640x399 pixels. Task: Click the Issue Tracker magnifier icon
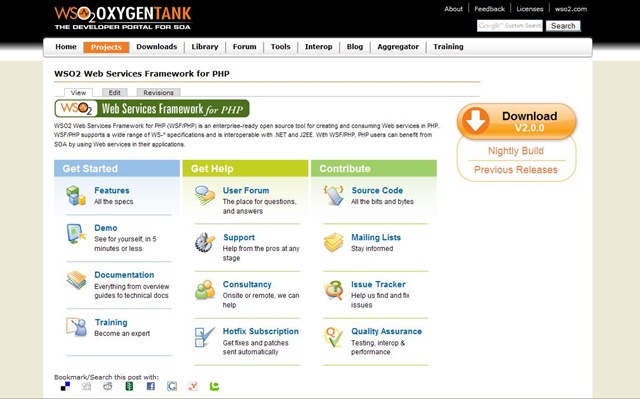333,290
